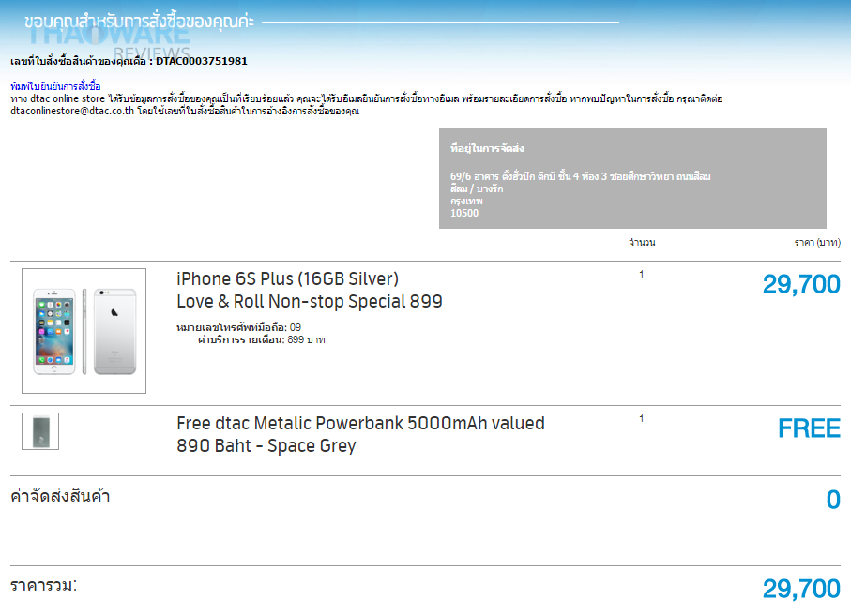
Task: Click the thank-you header text at top
Action: pyautogui.click(x=139, y=22)
